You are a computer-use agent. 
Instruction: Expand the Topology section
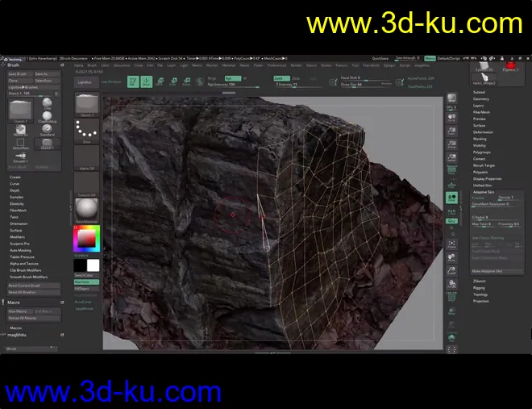pos(480,294)
